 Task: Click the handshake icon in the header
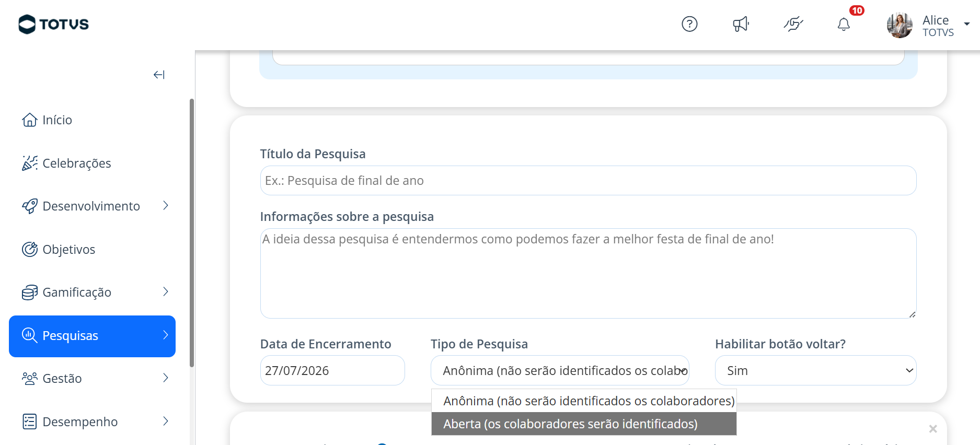pos(793,24)
